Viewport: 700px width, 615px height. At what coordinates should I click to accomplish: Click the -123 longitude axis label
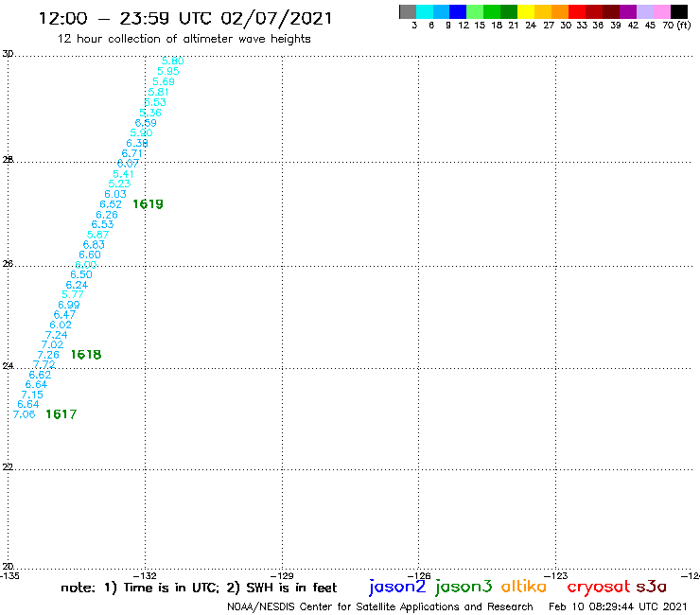pos(556,575)
